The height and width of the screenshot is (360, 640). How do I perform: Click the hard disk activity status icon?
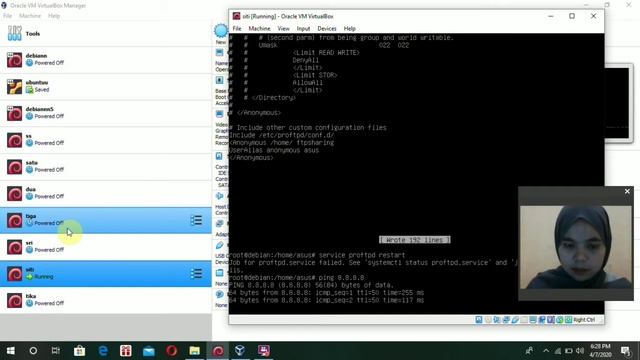(479, 320)
